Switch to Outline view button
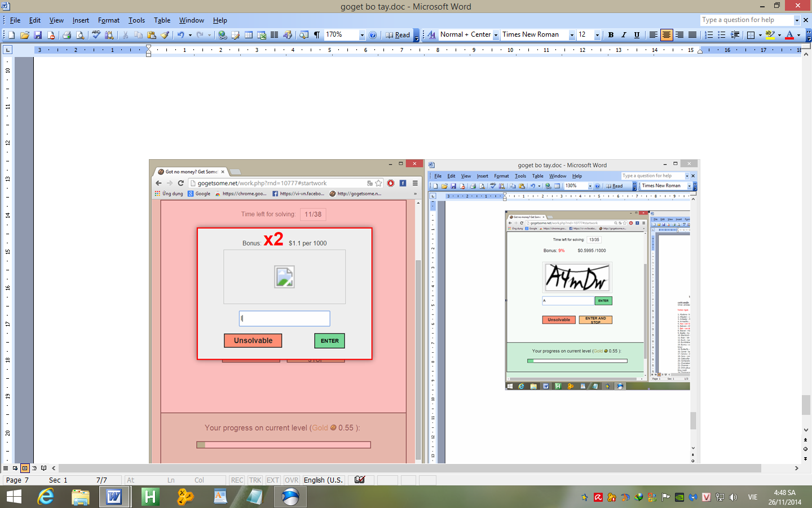This screenshot has width=812, height=508. [34, 468]
